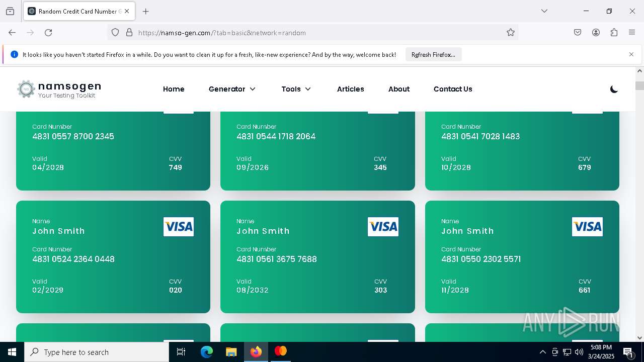
Task: Open the red-orange circles taskbar app
Action: (280, 352)
